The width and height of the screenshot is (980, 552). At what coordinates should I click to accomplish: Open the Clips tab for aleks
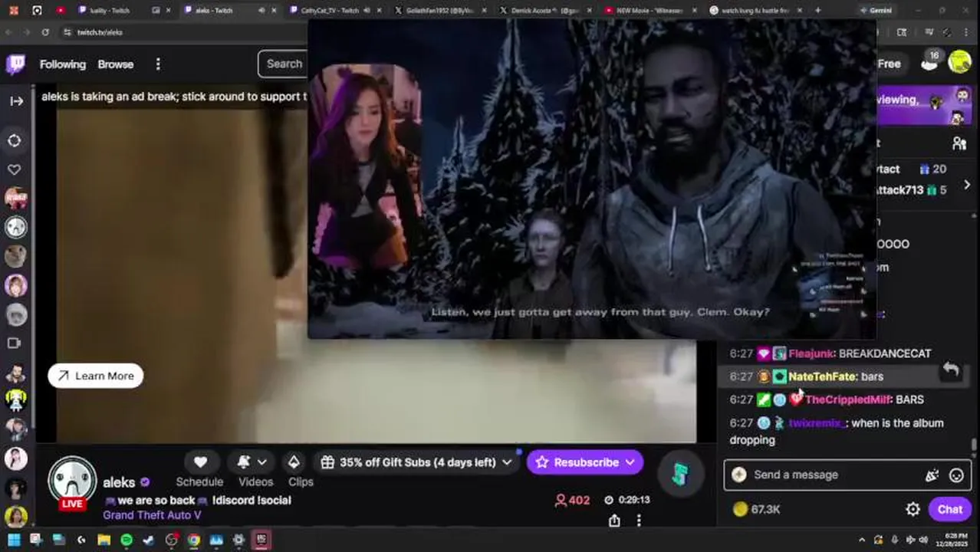(301, 482)
